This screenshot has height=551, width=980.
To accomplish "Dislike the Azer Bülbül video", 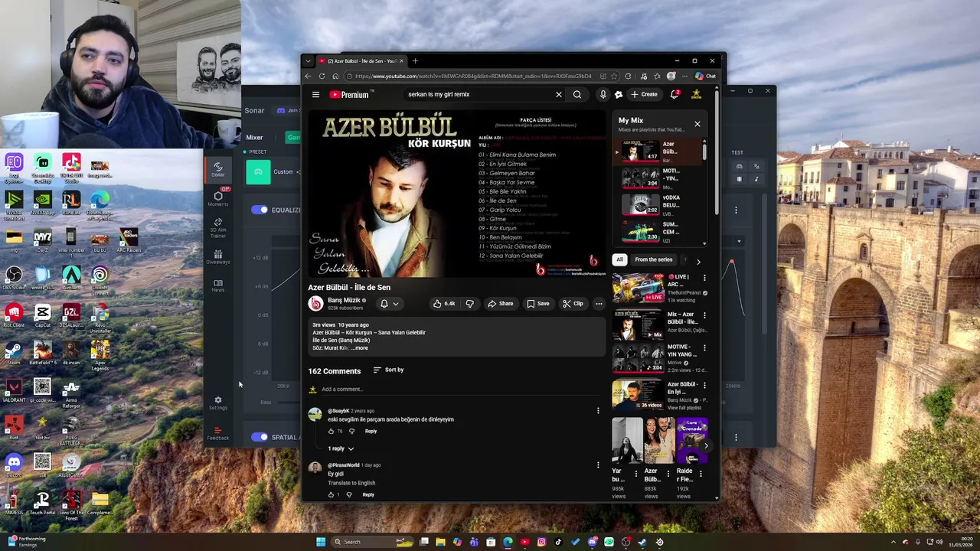I will [x=469, y=304].
